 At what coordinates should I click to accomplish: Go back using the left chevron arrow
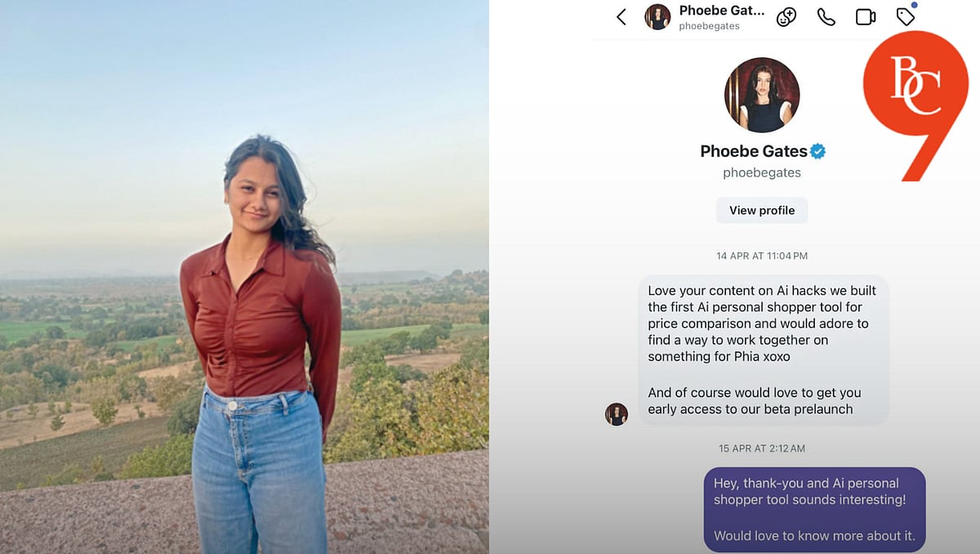620,16
